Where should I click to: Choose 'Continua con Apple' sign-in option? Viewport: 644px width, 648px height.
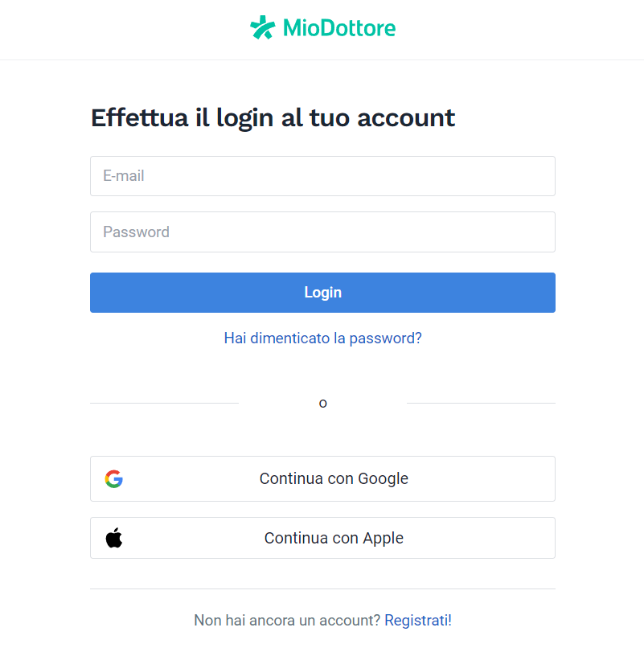[x=322, y=537]
